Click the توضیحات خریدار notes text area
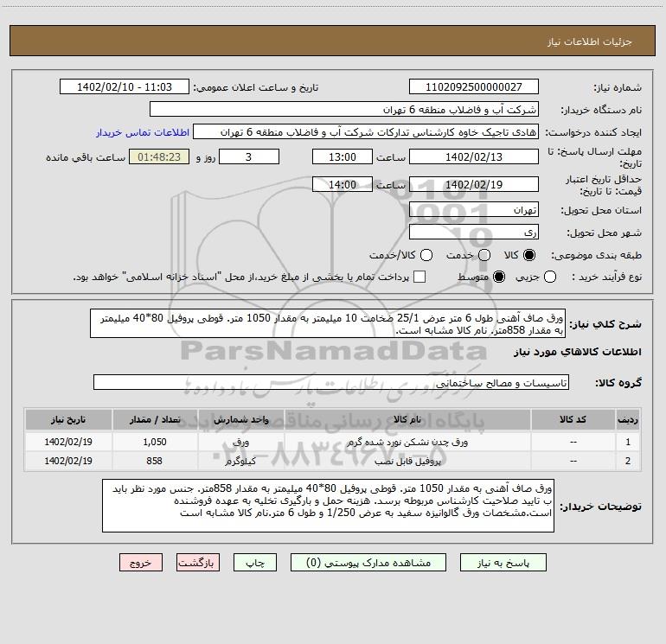Image resolution: width=666 pixels, height=644 pixels. 328,506
